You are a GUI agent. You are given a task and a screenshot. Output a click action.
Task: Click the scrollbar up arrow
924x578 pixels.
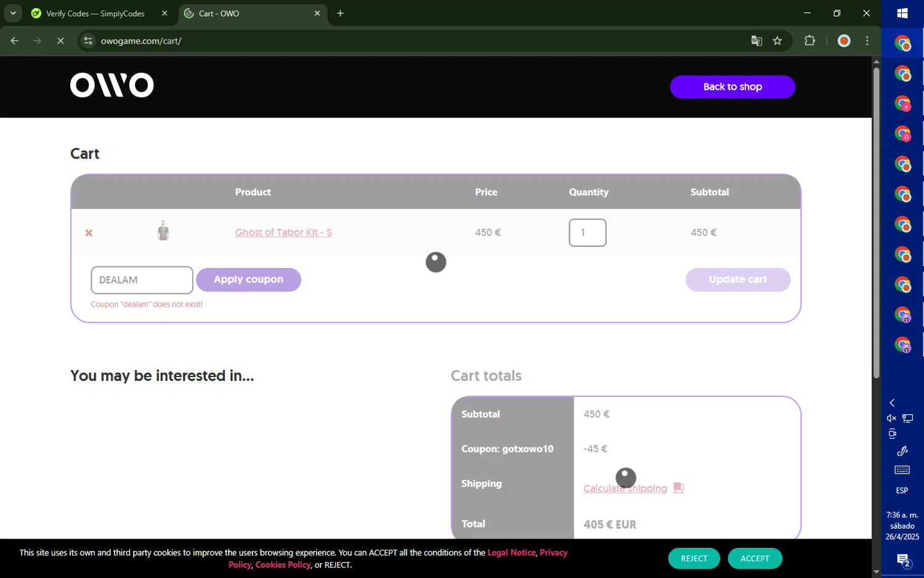click(876, 61)
